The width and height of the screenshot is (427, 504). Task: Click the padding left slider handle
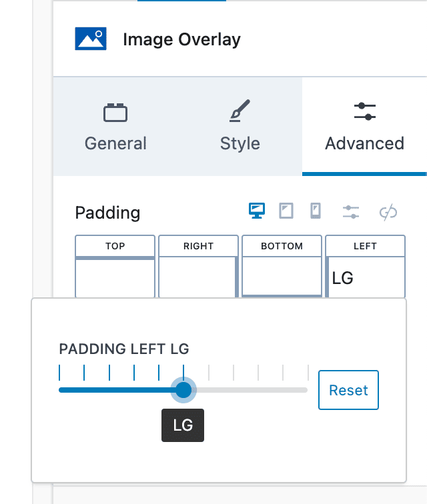point(183,390)
